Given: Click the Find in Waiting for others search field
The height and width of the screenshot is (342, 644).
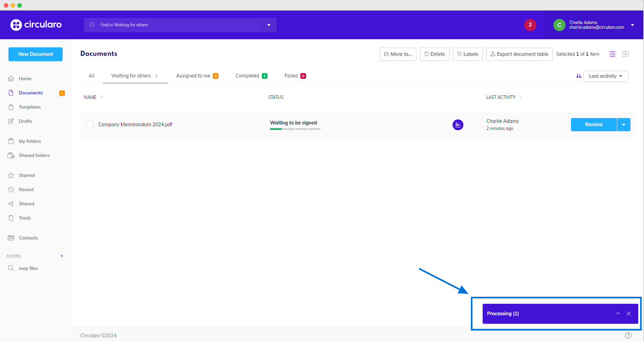Looking at the screenshot, I should click(176, 25).
